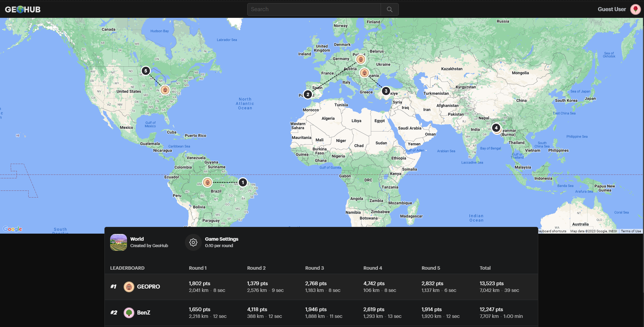Viewport: 644px width, 327px height.
Task: Select round 2 marker near Portugal
Action: tap(308, 94)
